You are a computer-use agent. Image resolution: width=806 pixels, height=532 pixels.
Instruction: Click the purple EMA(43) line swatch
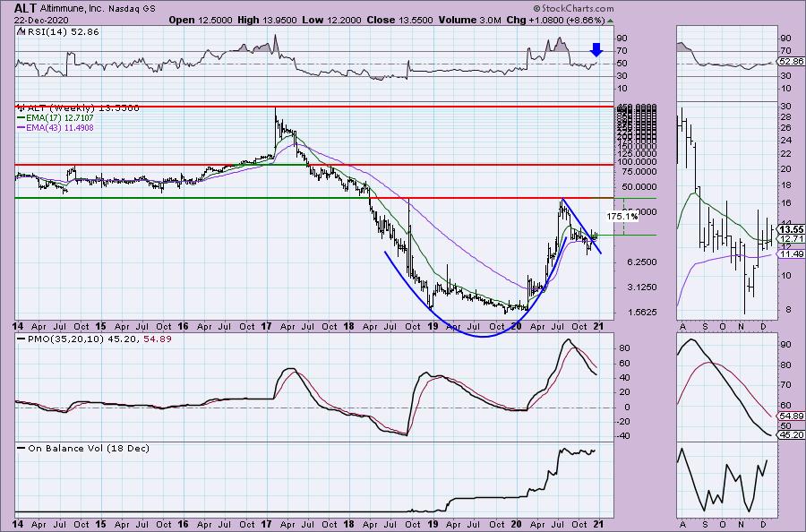(21, 127)
